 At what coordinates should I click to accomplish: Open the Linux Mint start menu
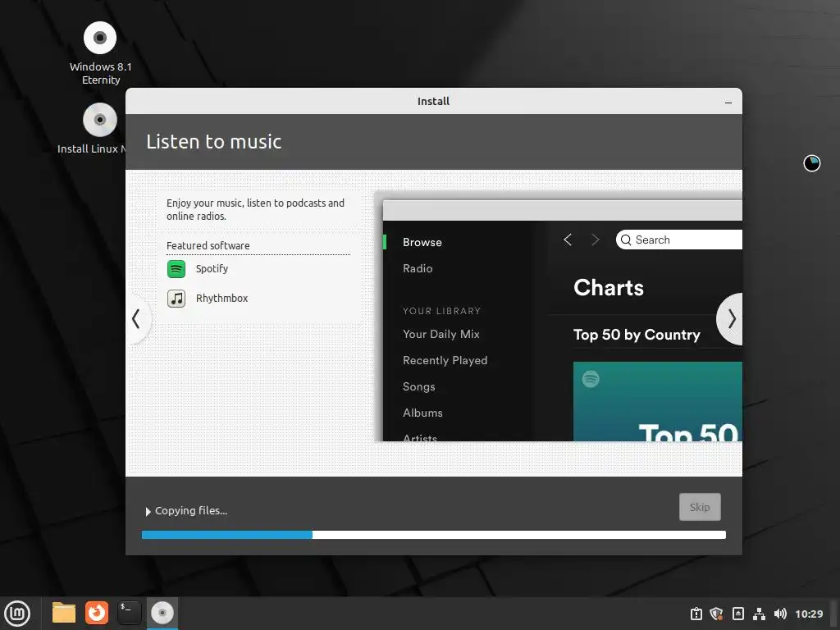point(17,613)
